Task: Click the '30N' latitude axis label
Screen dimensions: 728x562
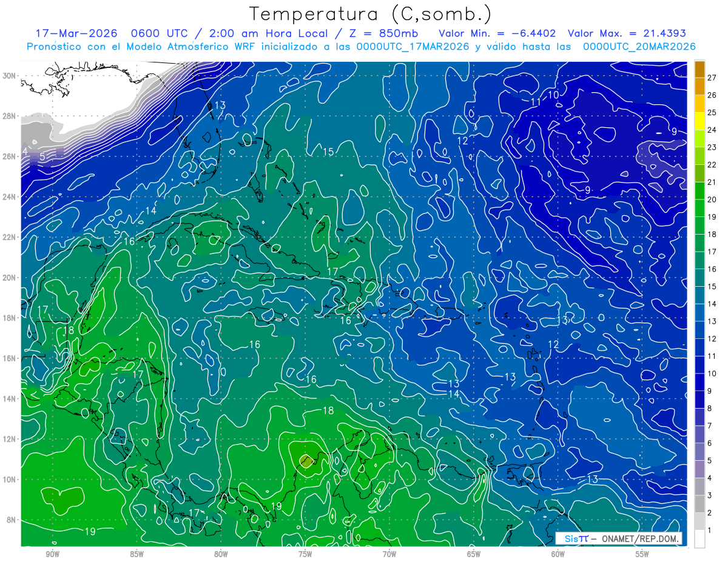Action: point(9,76)
